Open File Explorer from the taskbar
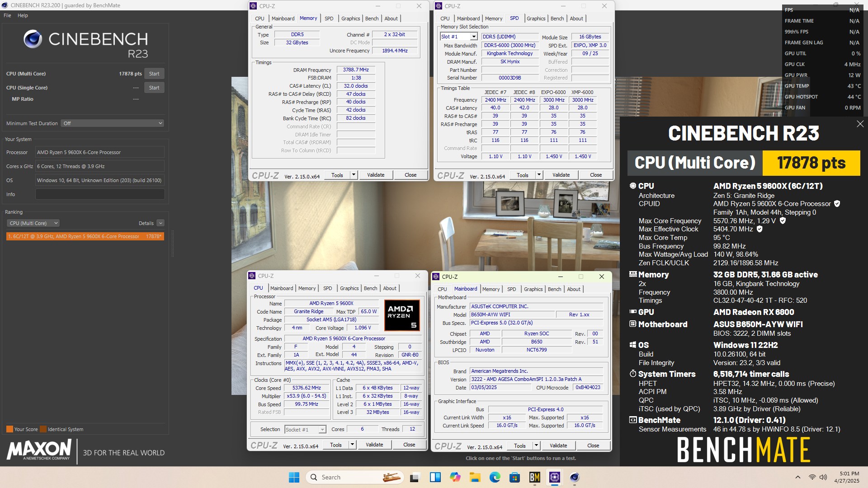The height and width of the screenshot is (488, 868). click(475, 477)
